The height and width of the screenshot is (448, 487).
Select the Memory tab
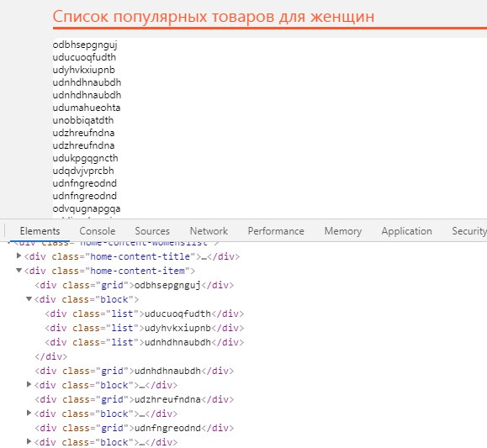[343, 231]
